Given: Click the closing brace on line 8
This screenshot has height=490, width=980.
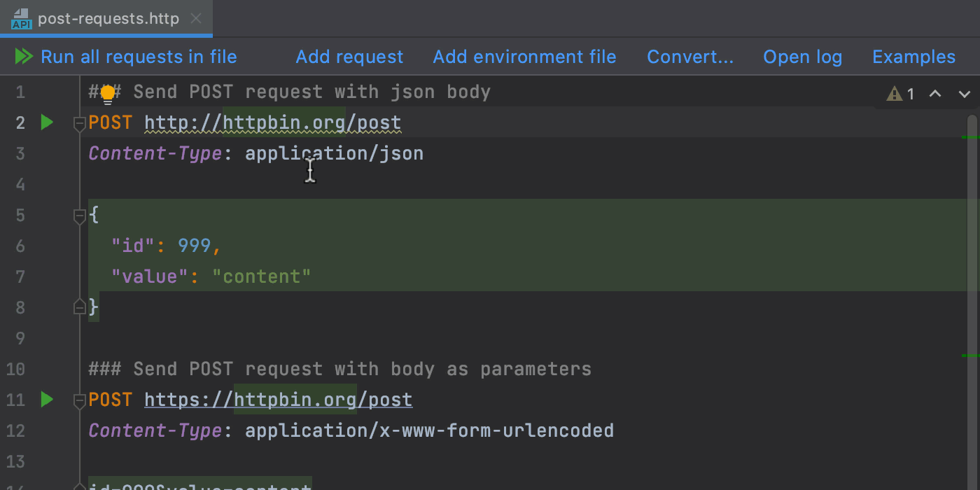Looking at the screenshot, I should click(x=94, y=307).
